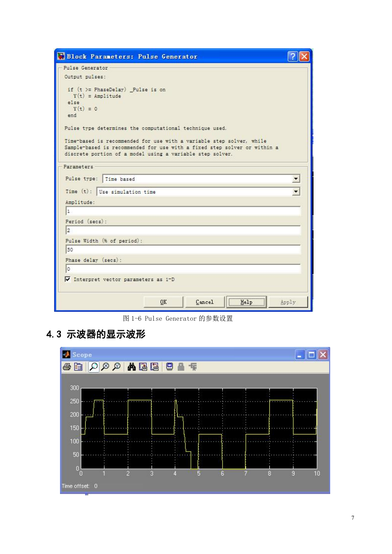Click the Scope plot waveform area
This screenshot has width=392, height=554.
pos(199,428)
